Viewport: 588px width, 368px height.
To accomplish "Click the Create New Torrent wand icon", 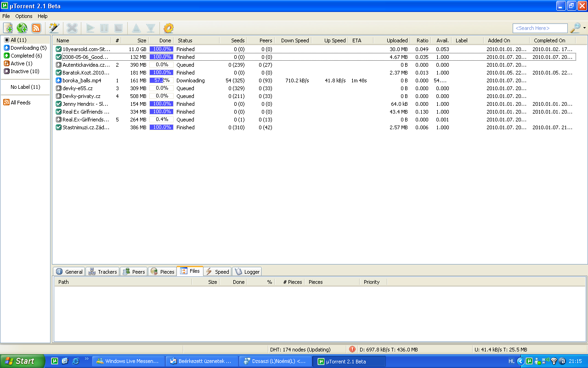I will coord(54,28).
